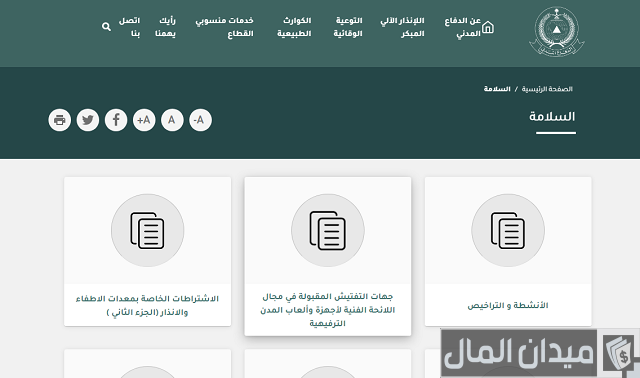This screenshot has width=640, height=378.
Task: Follow the الصفحة الرئيسية breadcrumb link
Action: tap(547, 89)
